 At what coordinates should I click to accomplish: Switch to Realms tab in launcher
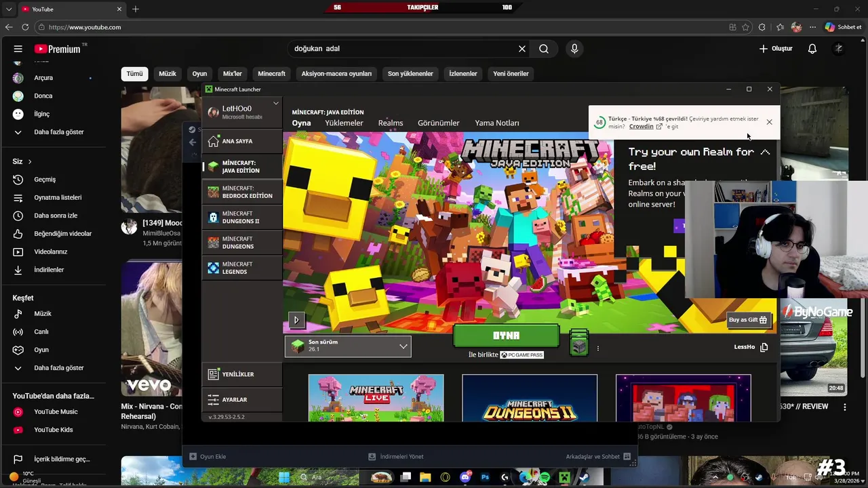pyautogui.click(x=391, y=123)
